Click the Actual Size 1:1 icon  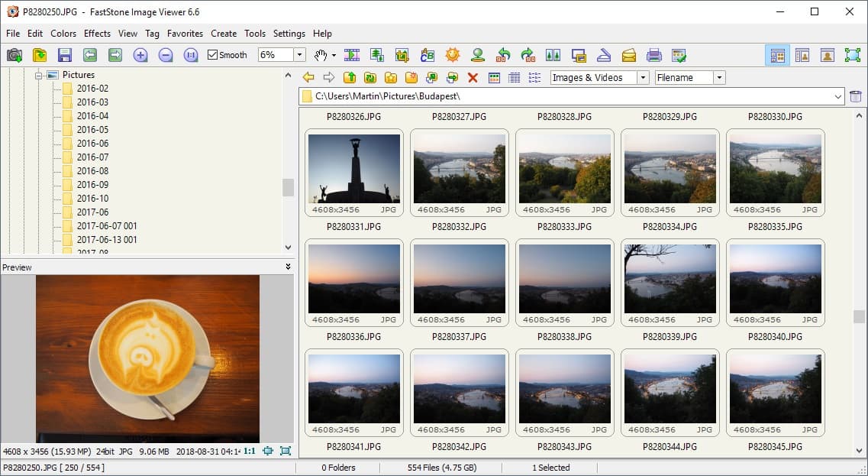point(190,55)
